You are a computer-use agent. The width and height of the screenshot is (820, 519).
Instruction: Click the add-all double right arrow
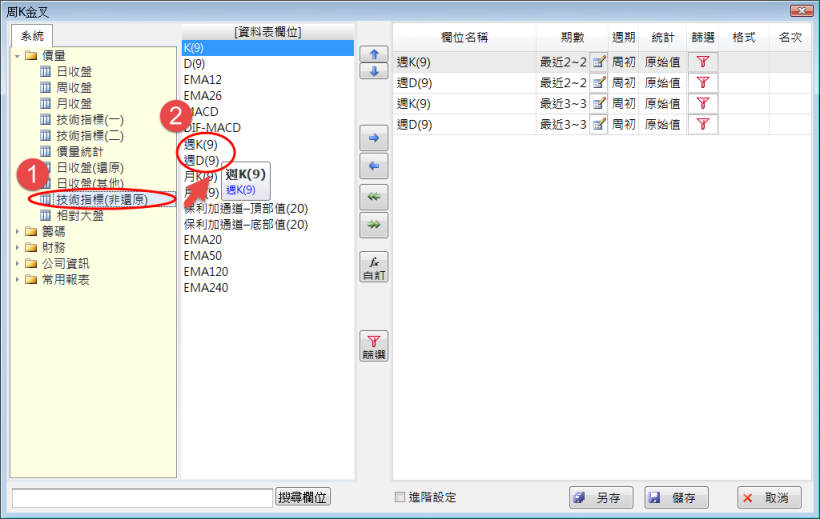click(x=372, y=226)
